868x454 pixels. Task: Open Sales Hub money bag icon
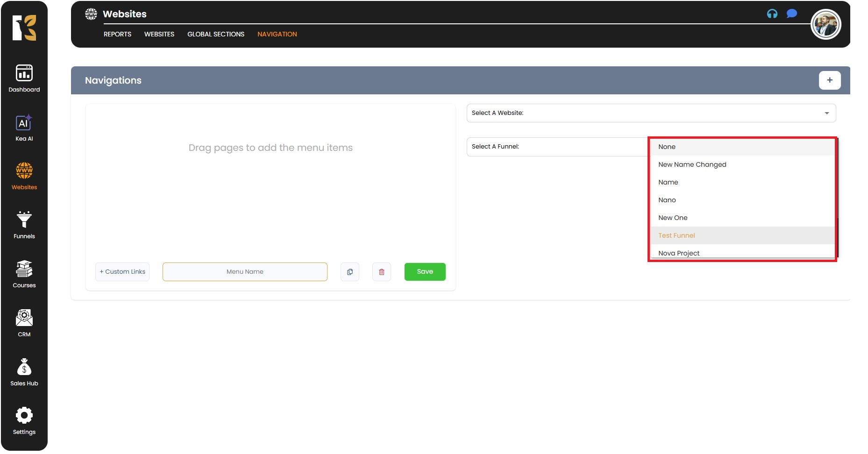[24, 367]
